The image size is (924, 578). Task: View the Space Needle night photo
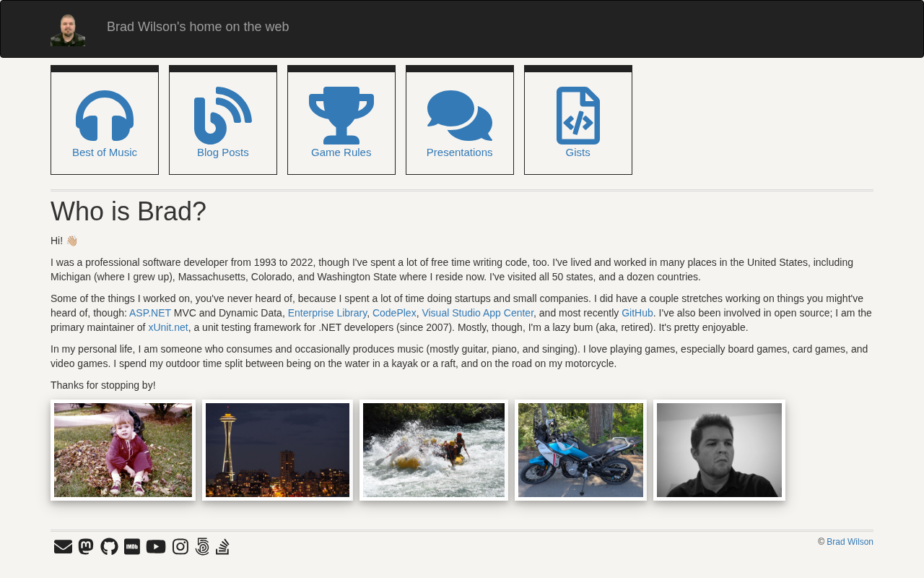(277, 450)
